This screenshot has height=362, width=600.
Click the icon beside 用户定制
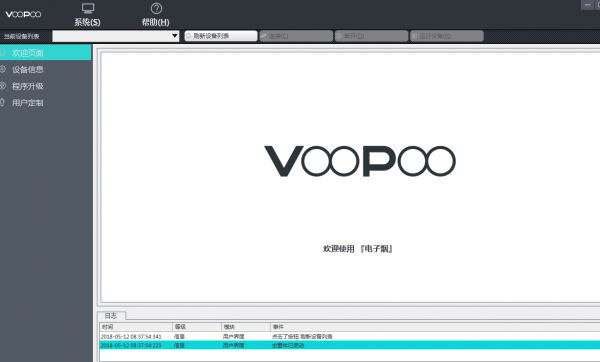[3, 102]
